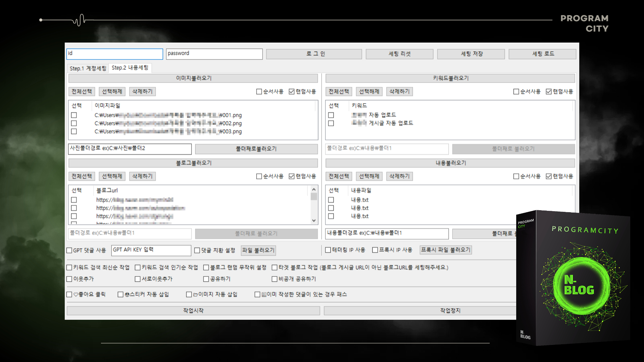
Task: Click the 파일 불러오기 button
Action: (x=258, y=250)
